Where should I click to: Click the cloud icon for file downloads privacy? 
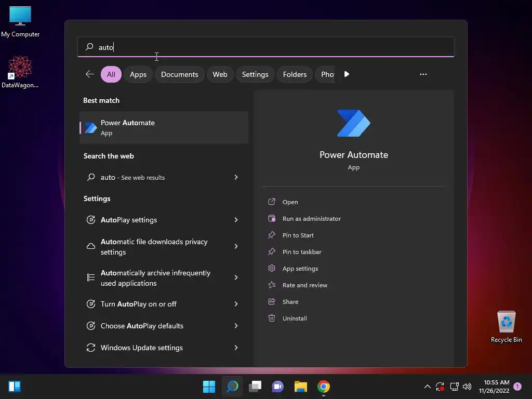[x=90, y=246]
